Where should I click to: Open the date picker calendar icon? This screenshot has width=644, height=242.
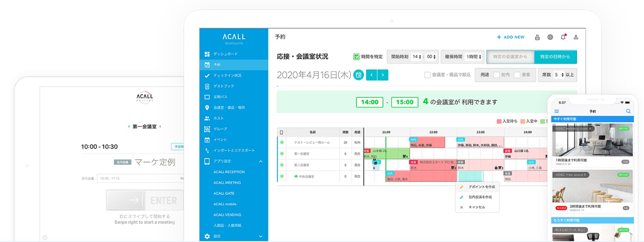tap(359, 75)
